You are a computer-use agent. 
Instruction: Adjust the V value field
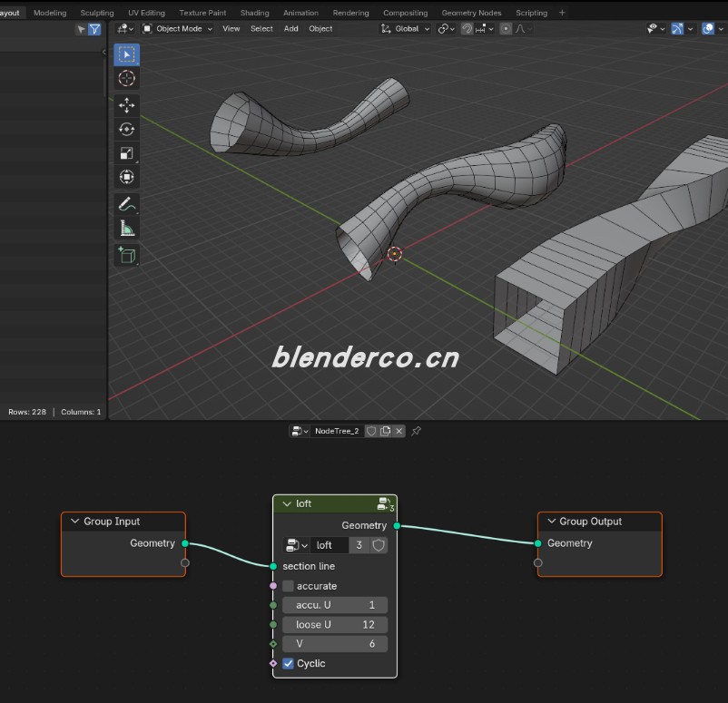335,644
